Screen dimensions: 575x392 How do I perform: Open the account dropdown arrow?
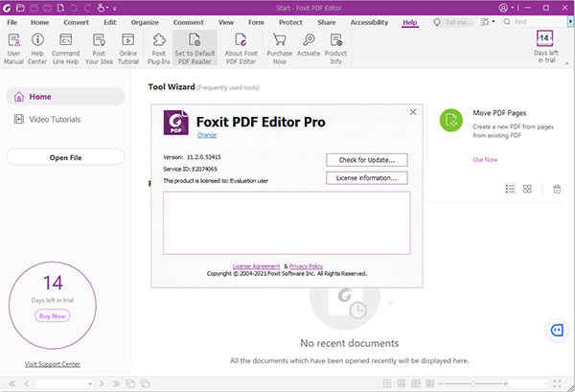click(513, 8)
